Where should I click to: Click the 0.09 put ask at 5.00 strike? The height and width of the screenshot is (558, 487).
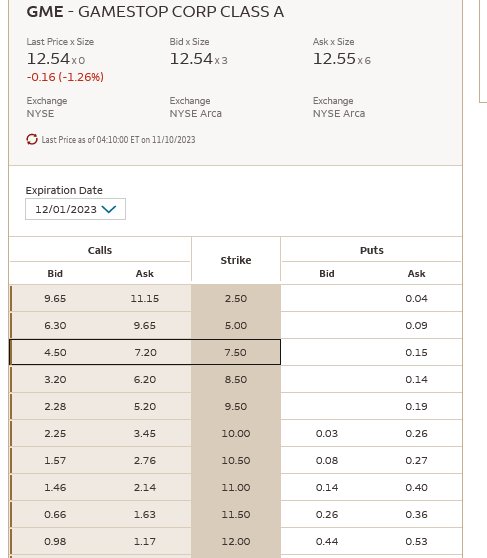[416, 326]
